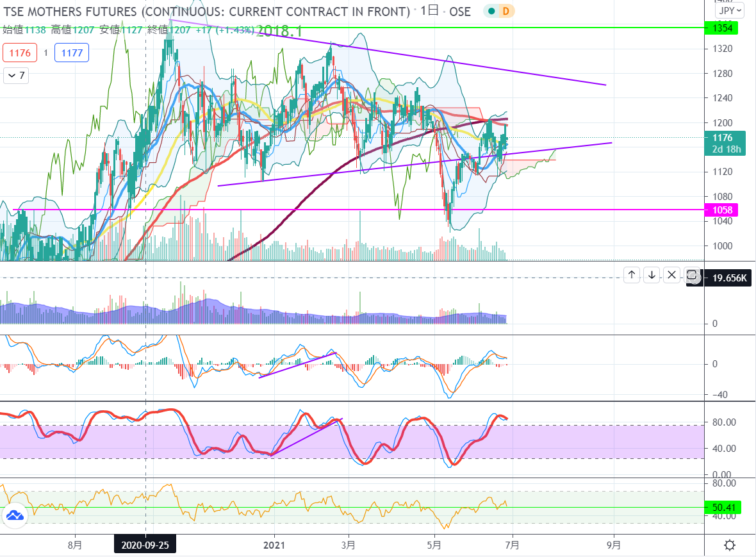Click the 2020-09-25 date marker
The image size is (756, 557).
point(145,545)
